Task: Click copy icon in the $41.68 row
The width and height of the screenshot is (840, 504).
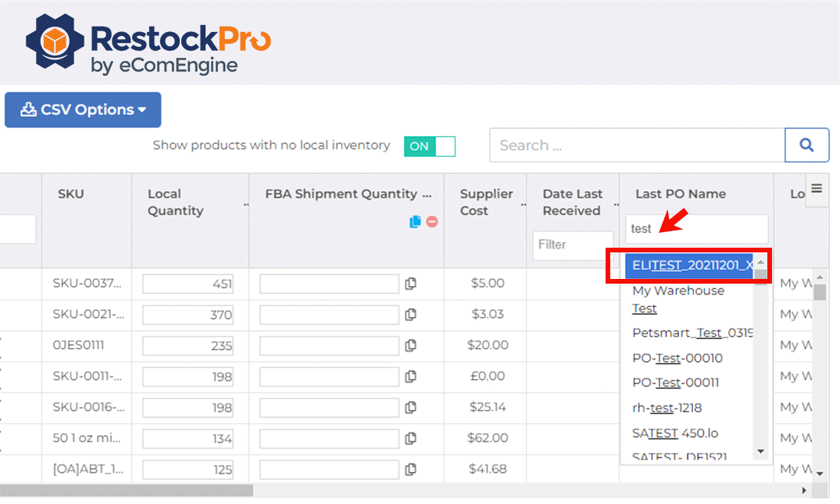Action: [x=411, y=470]
